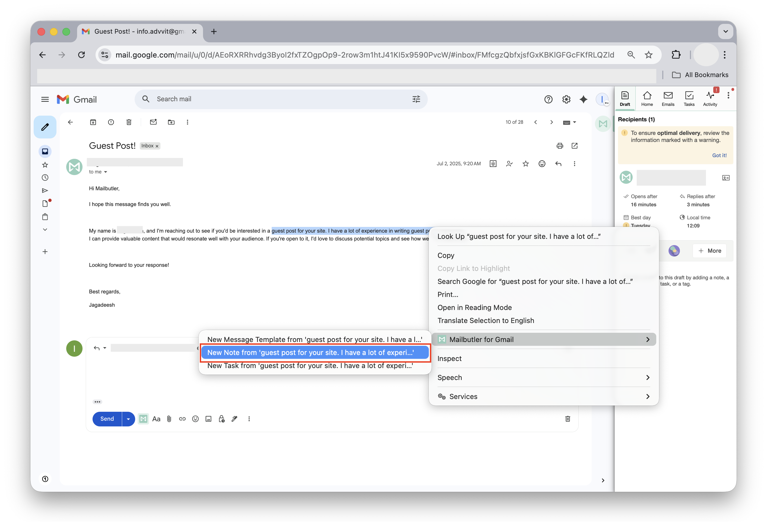Screen dimensions: 767x532
Task: Open the Inbox icon in left rail
Action: [45, 152]
